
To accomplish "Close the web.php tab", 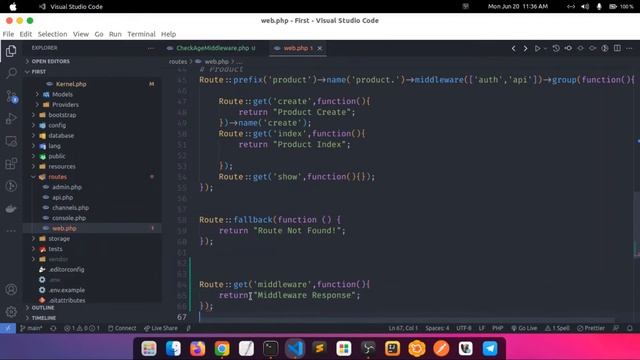I will (320, 48).
